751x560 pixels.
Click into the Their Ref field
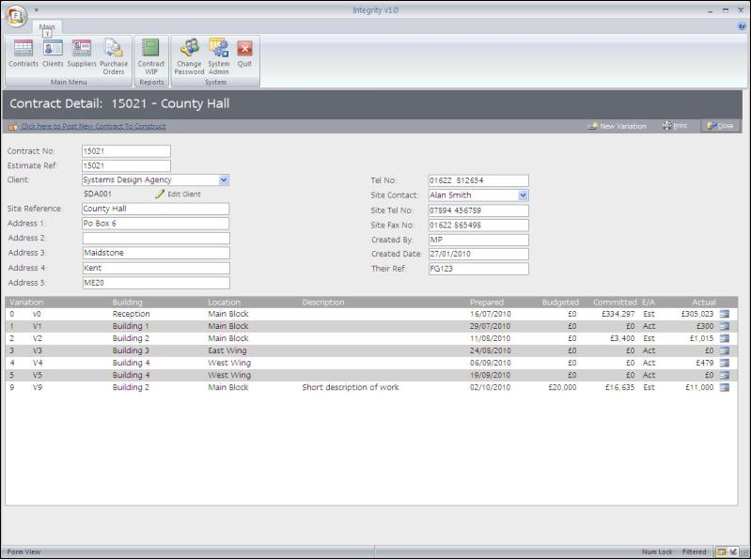tap(477, 269)
